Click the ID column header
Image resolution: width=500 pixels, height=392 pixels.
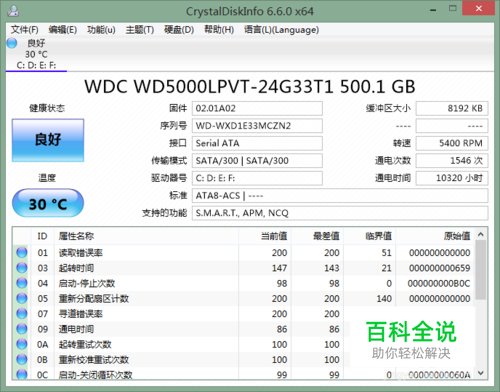coord(42,236)
